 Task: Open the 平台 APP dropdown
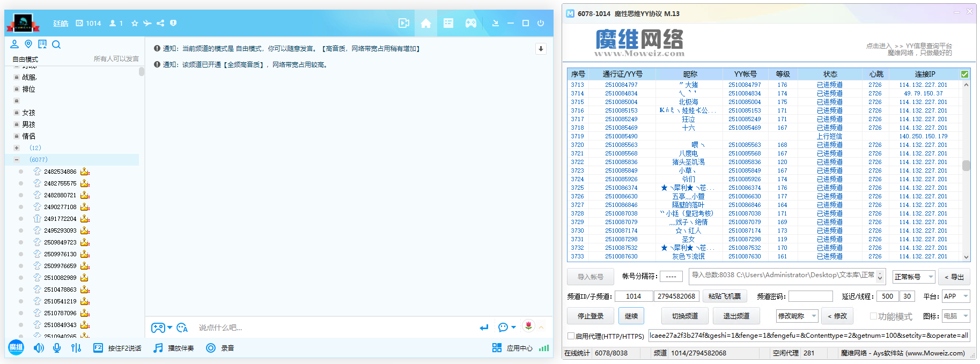coord(956,296)
